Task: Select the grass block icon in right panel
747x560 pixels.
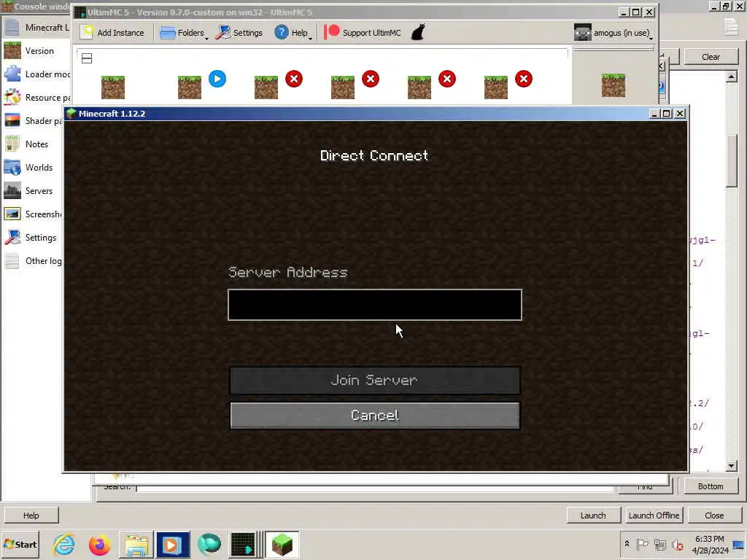Action: pos(613,85)
